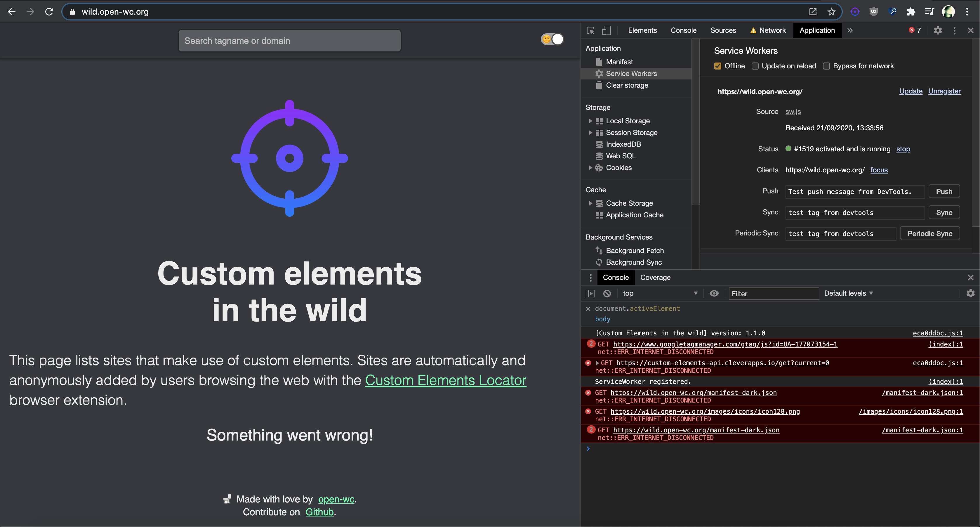Bookmark page with star icon
The width and height of the screenshot is (980, 527).
(x=832, y=12)
